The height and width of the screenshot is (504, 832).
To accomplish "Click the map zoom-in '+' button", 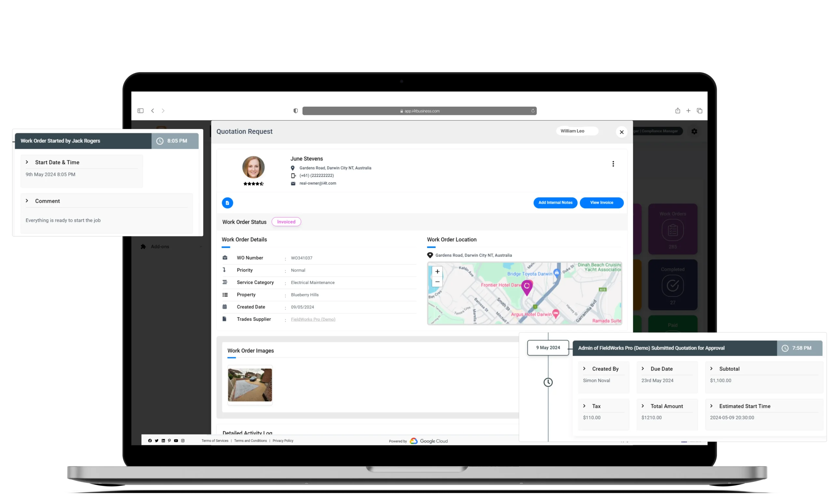I will pos(437,272).
